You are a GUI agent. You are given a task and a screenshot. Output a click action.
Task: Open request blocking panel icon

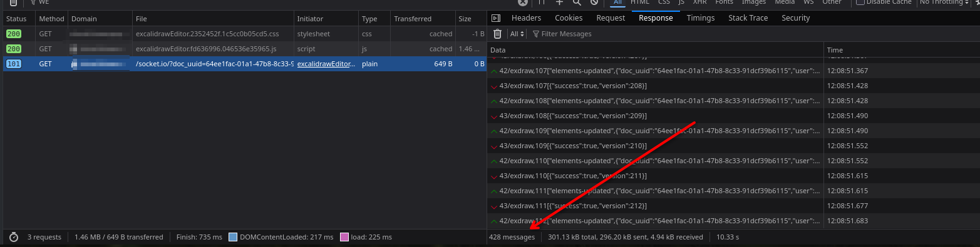tap(594, 3)
